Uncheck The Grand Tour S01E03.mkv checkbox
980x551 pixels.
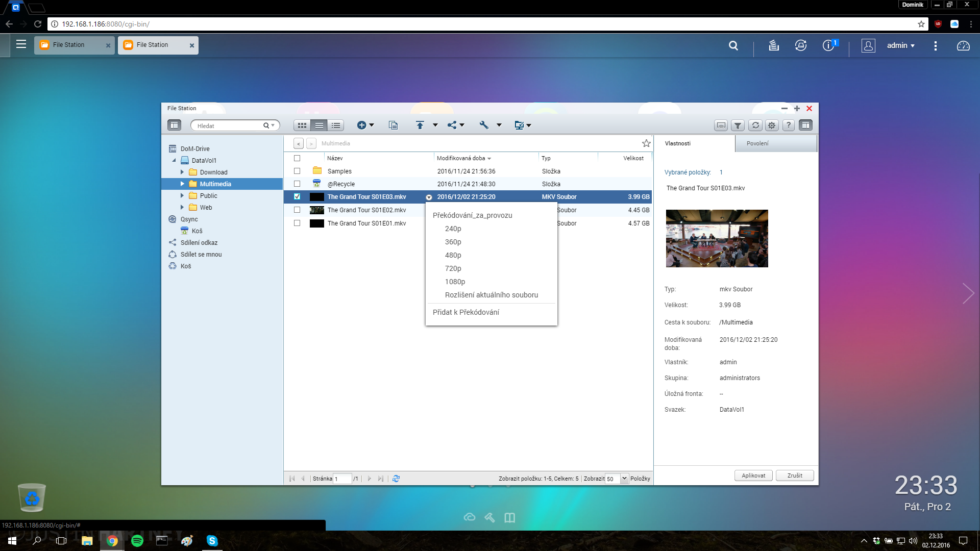tap(297, 196)
